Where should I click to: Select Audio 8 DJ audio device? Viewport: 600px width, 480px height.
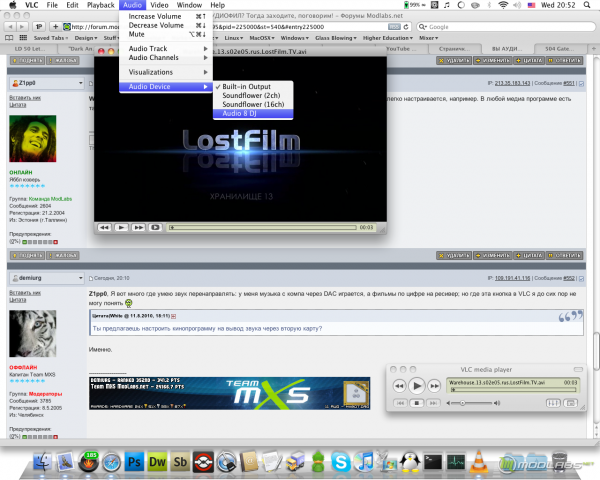[253, 113]
